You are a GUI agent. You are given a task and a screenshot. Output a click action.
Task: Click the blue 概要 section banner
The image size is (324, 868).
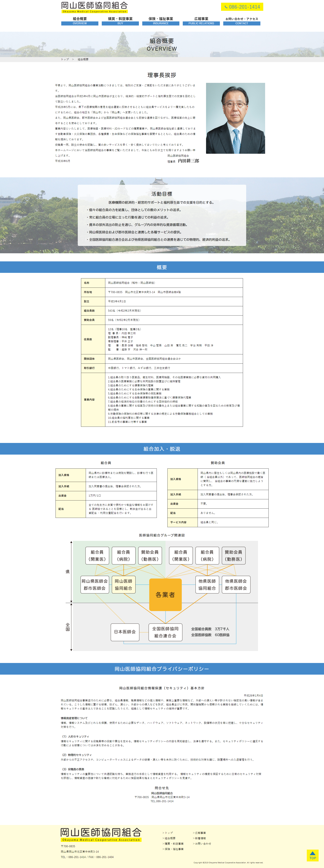coord(162,267)
